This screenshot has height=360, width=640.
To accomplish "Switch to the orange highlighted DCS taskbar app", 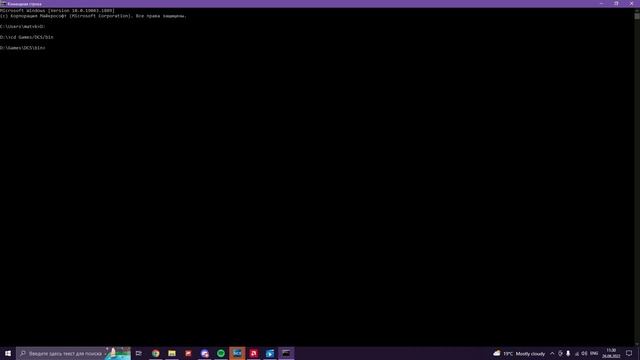I will [237, 353].
